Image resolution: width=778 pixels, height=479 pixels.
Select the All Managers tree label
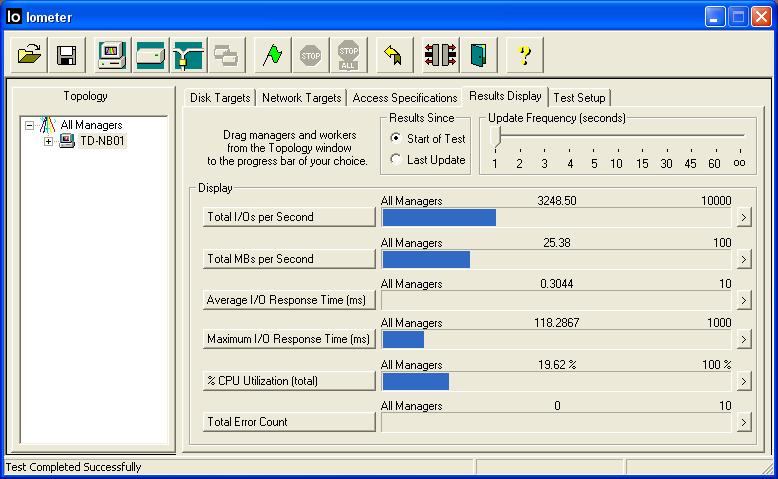click(91, 125)
